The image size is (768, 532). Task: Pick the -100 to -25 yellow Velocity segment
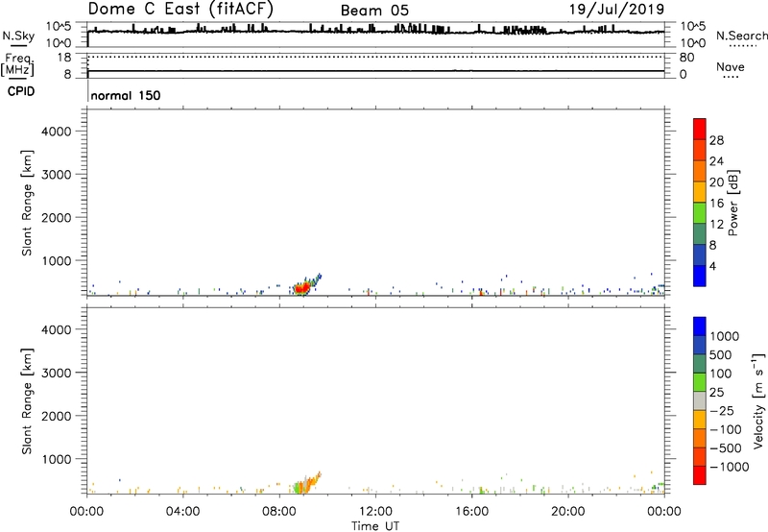pyautogui.click(x=700, y=420)
